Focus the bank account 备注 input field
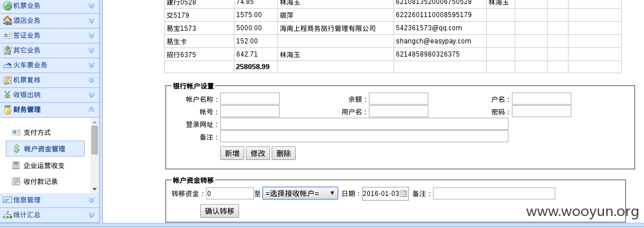This screenshot has width=644, height=228. tap(364, 137)
